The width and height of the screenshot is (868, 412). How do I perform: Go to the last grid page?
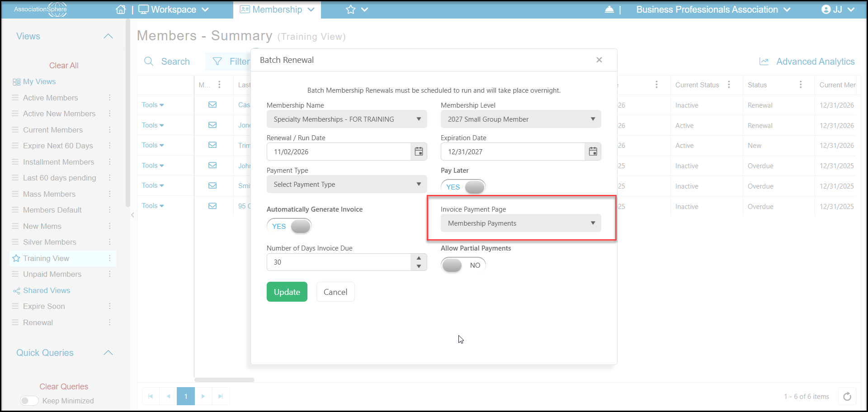pos(221,396)
